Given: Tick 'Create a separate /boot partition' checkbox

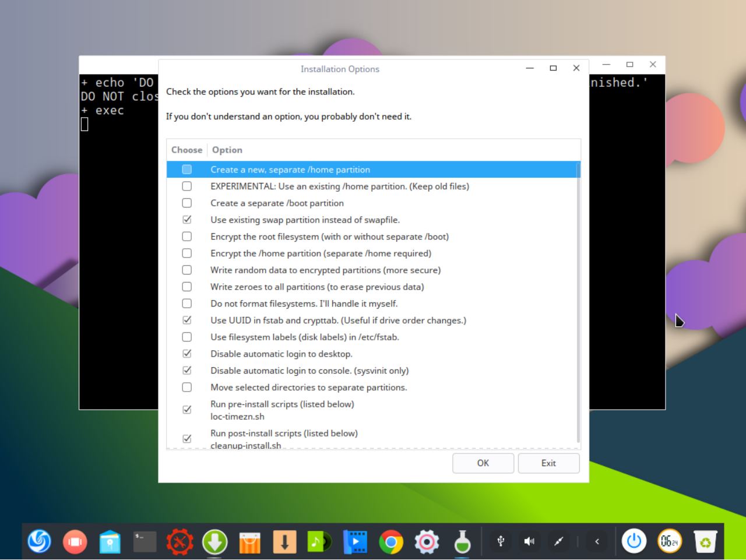Looking at the screenshot, I should tap(186, 203).
